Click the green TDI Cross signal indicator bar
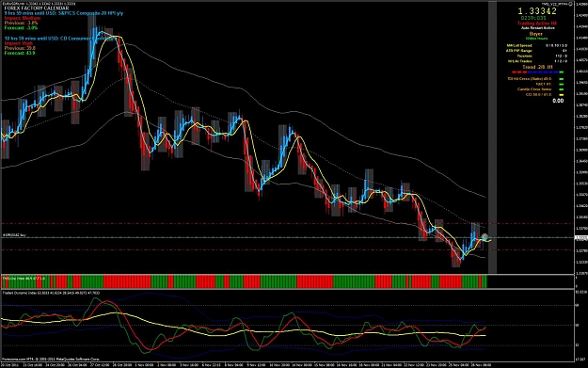 click(x=562, y=79)
